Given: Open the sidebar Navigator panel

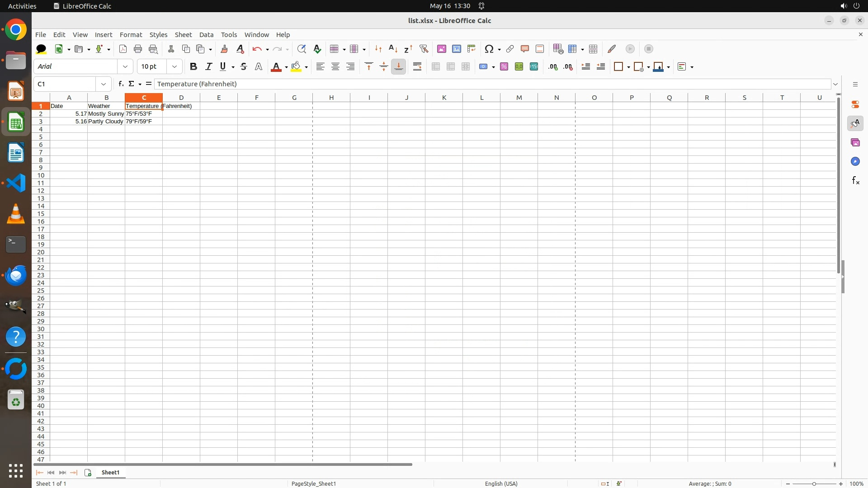Looking at the screenshot, I should 855,162.
